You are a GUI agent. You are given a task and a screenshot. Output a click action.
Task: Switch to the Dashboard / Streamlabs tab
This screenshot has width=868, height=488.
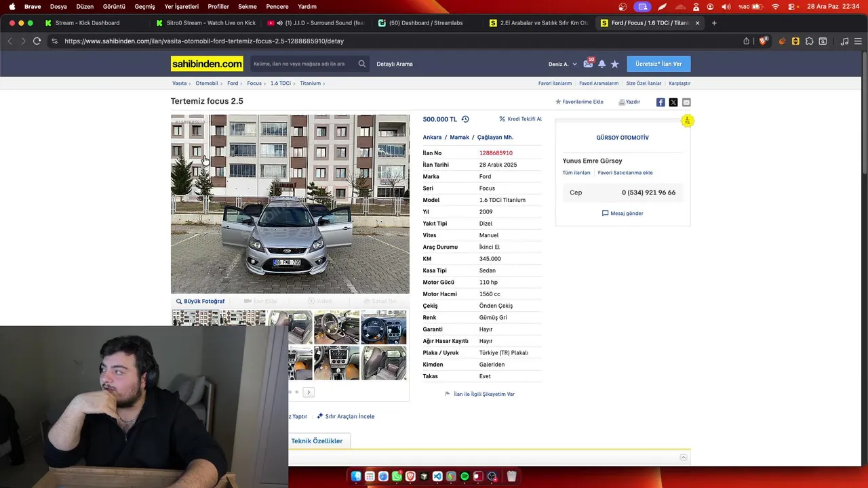pyautogui.click(x=427, y=23)
